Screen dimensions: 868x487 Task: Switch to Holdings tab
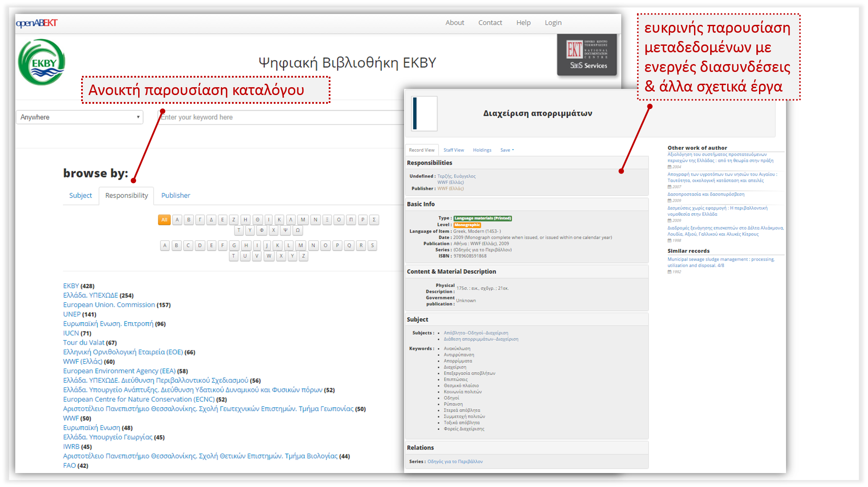(x=482, y=150)
